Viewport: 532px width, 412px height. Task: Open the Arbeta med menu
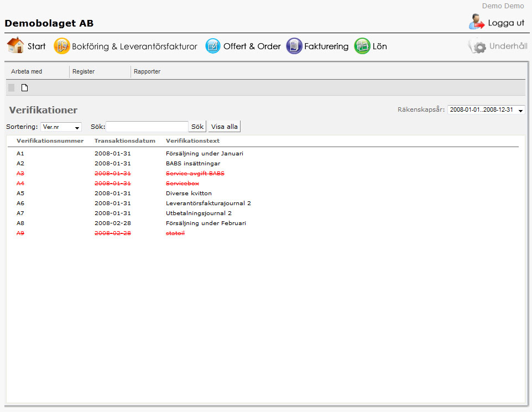(27, 71)
